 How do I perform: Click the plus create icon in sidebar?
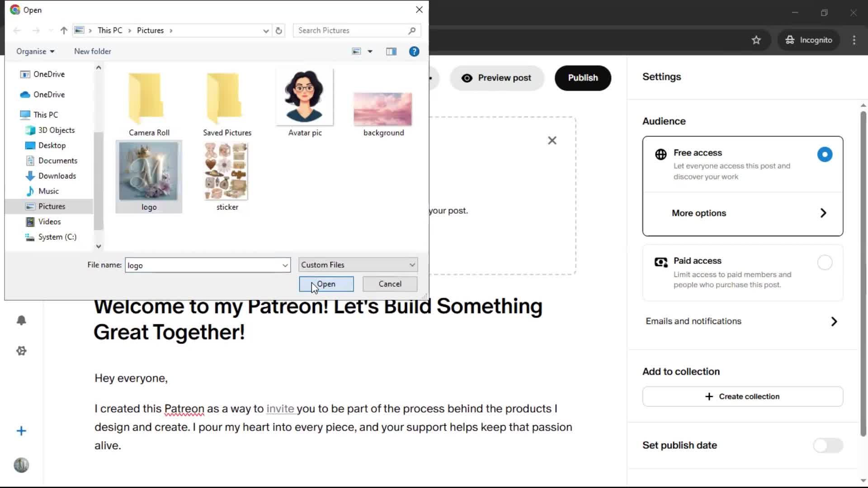click(x=21, y=431)
